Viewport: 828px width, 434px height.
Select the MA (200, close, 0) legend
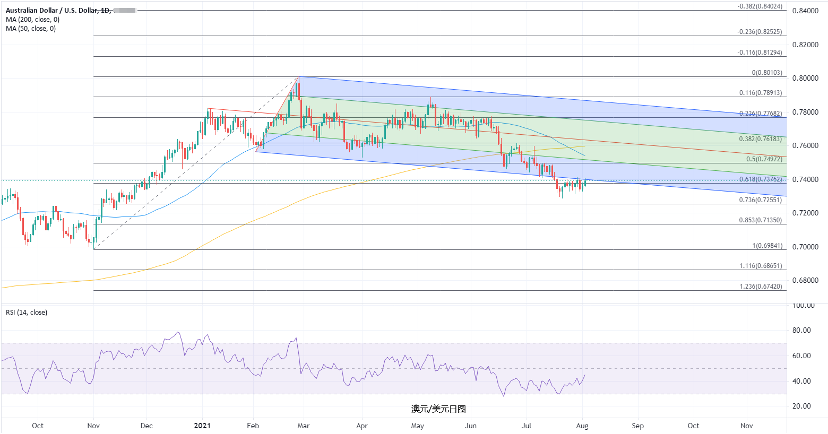(x=33, y=20)
